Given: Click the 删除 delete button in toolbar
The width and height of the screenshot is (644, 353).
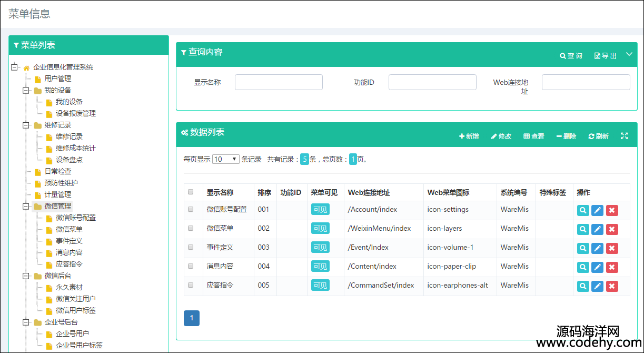Looking at the screenshot, I should (566, 136).
